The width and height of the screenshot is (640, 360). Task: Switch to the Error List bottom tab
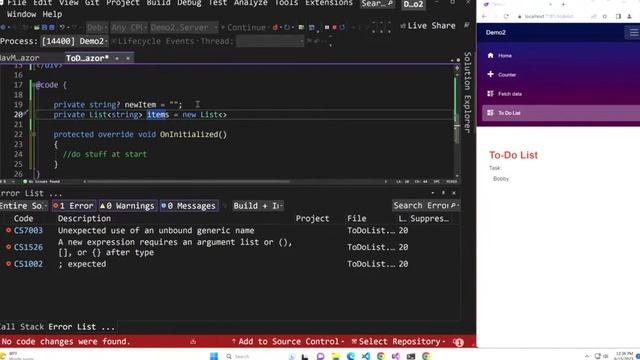(x=81, y=327)
